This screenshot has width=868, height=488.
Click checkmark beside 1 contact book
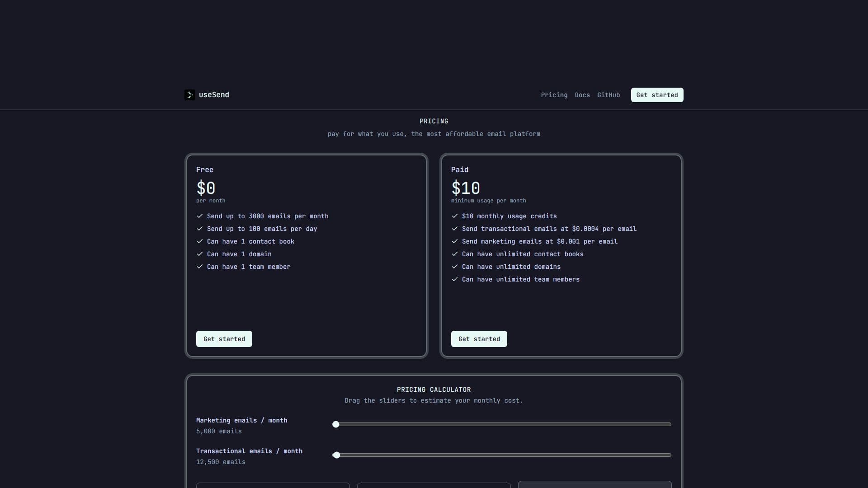point(200,241)
